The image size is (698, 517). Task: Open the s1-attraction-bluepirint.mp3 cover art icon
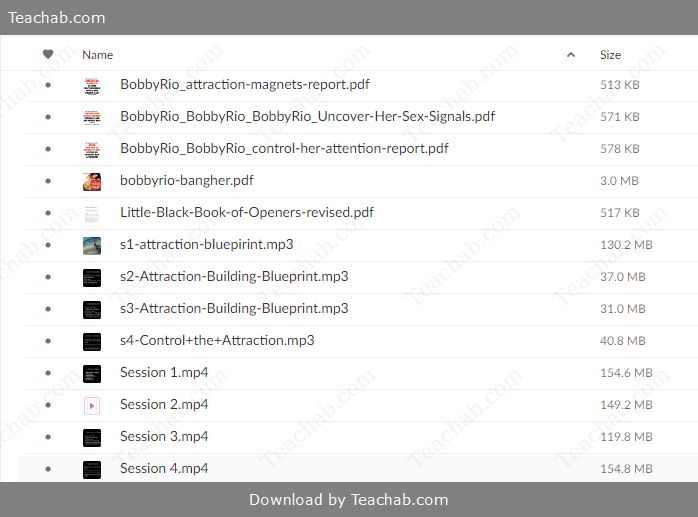[92, 246]
